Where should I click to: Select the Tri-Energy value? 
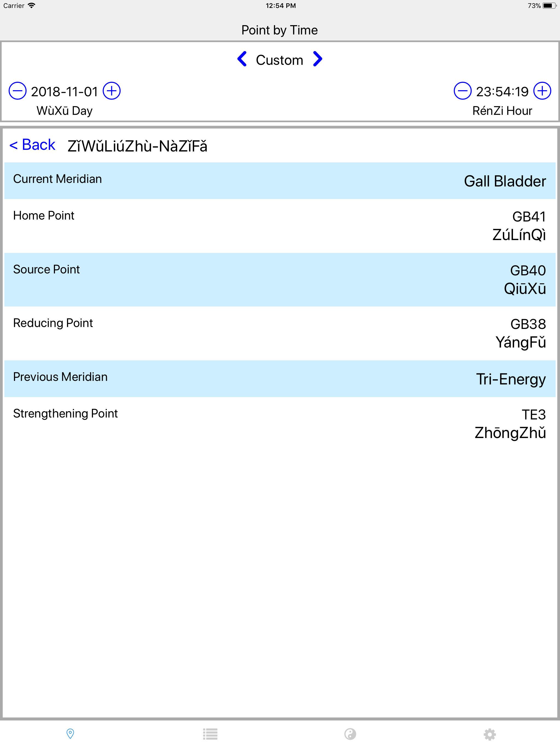tap(511, 379)
